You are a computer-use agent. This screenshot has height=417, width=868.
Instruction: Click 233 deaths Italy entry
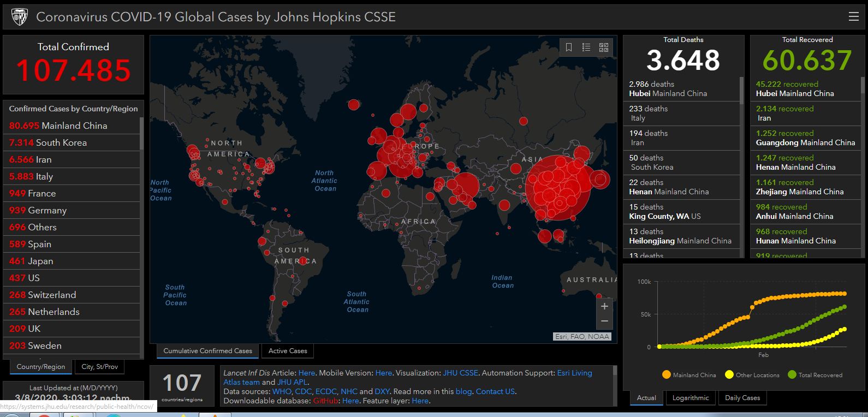pos(681,114)
